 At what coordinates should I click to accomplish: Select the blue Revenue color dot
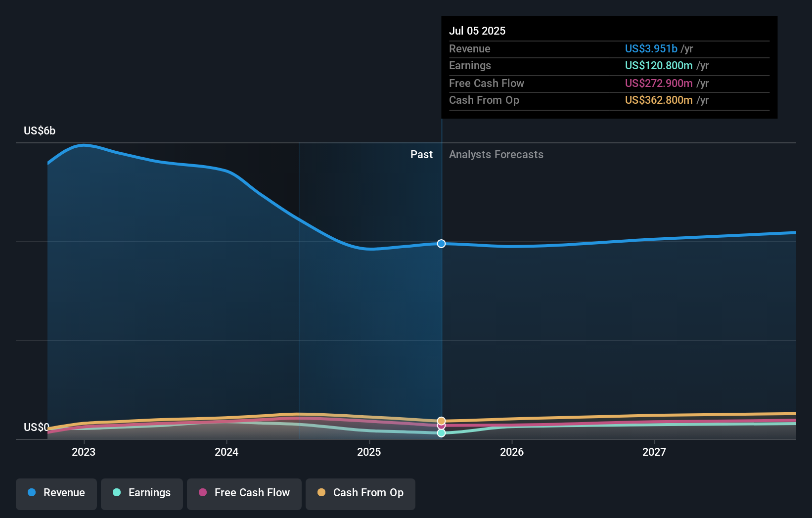click(32, 493)
